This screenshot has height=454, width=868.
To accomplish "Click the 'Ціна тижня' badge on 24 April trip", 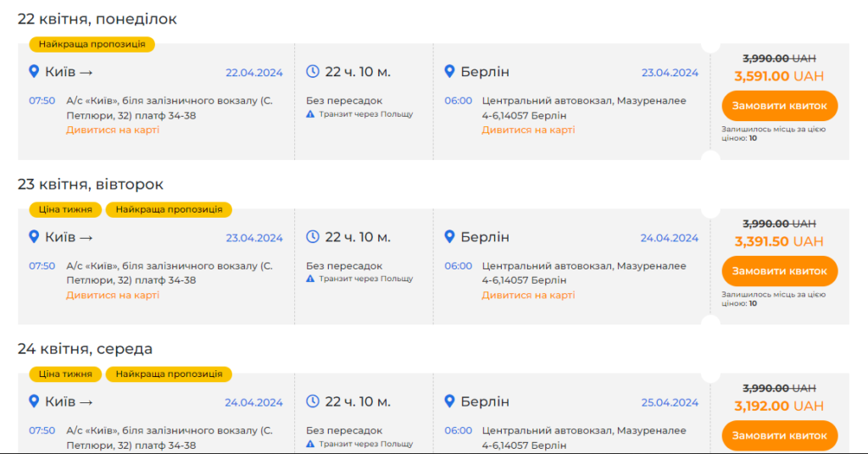I will pyautogui.click(x=65, y=374).
